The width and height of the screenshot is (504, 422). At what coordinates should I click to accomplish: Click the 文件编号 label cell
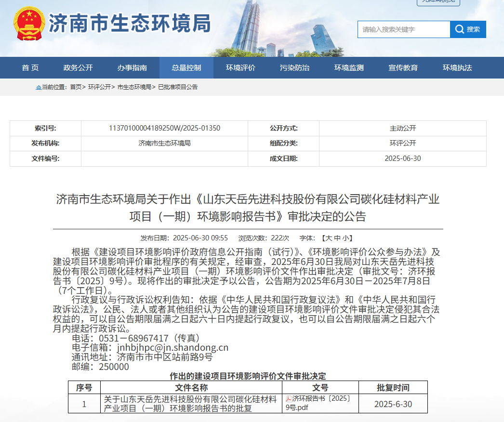45,158
